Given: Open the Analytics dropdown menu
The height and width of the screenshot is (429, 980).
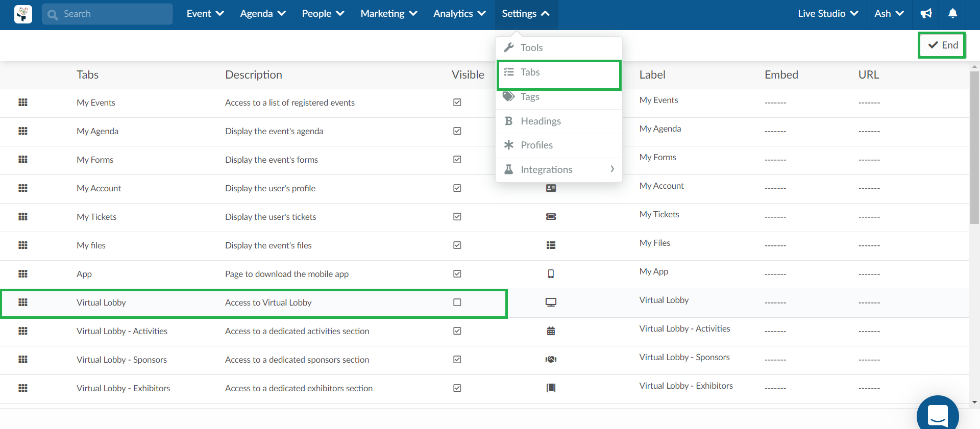Looking at the screenshot, I should [x=459, y=14].
